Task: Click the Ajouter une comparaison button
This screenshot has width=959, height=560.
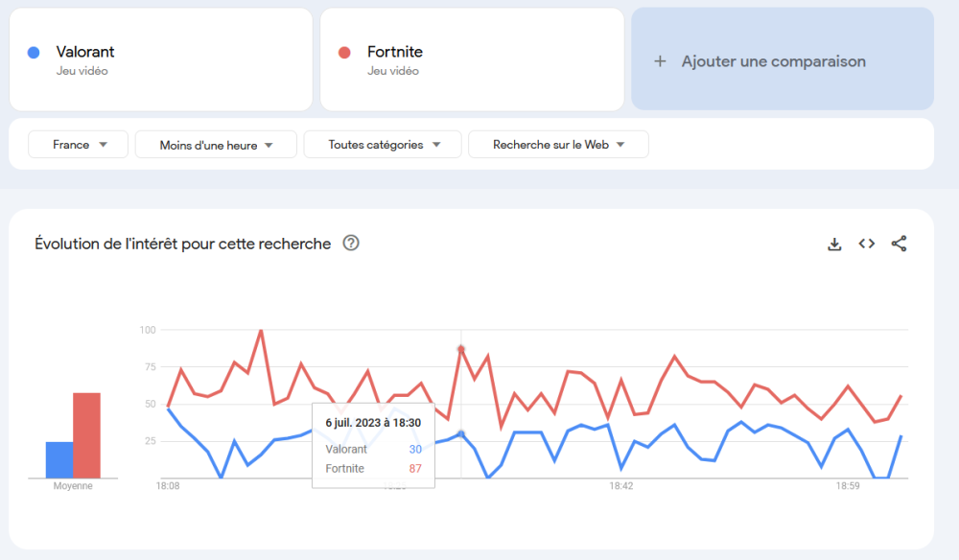Action: click(x=782, y=59)
